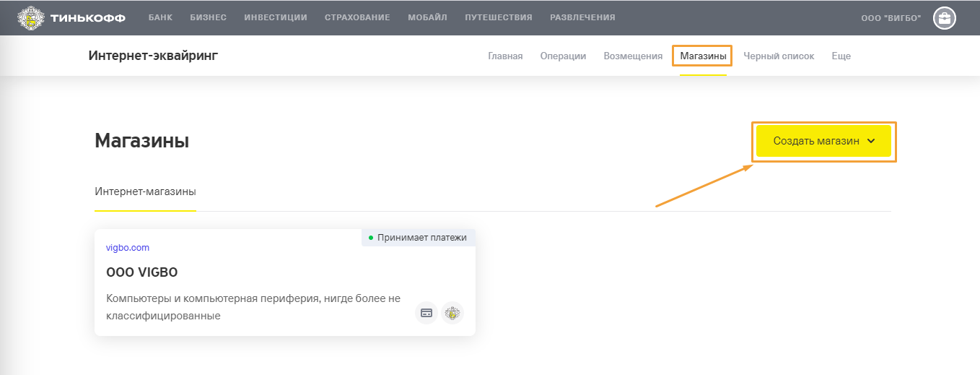The width and height of the screenshot is (980, 375).
Task: Open the Развлечения section
Action: pos(582,17)
